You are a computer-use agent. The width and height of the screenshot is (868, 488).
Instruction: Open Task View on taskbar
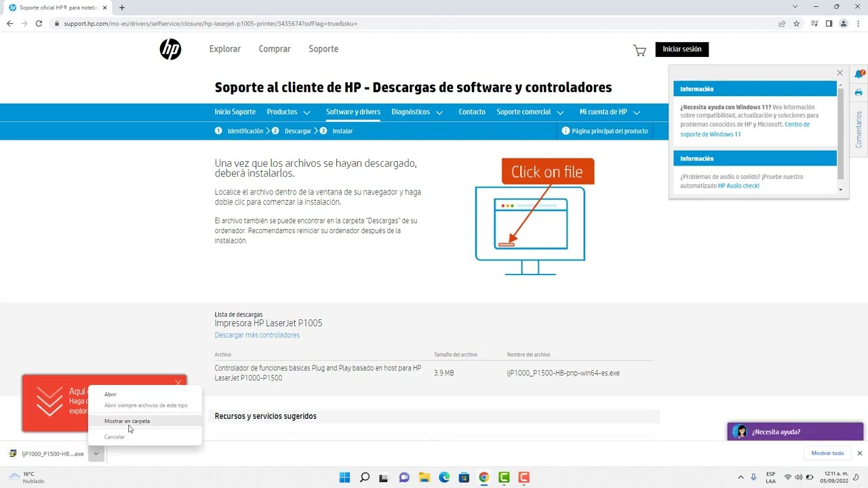pyautogui.click(x=384, y=477)
